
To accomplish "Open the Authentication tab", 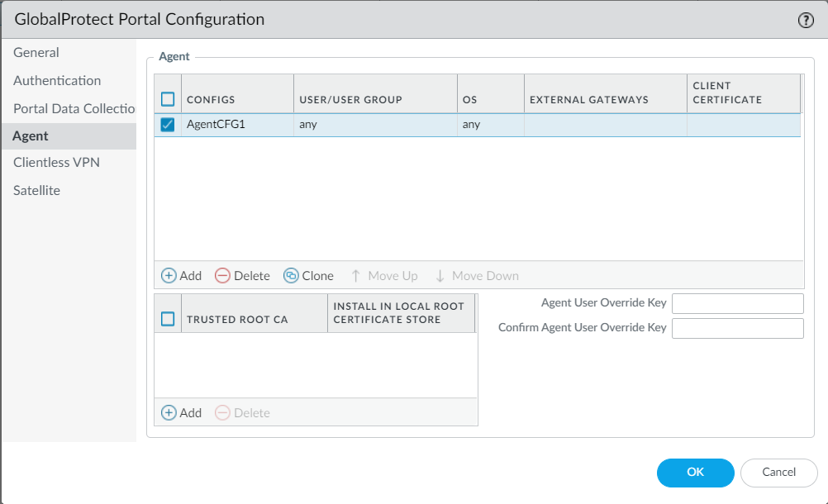I will (x=57, y=81).
